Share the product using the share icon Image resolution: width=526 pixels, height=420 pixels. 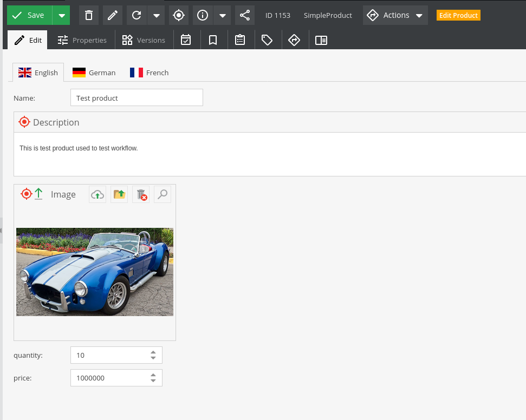pyautogui.click(x=244, y=15)
